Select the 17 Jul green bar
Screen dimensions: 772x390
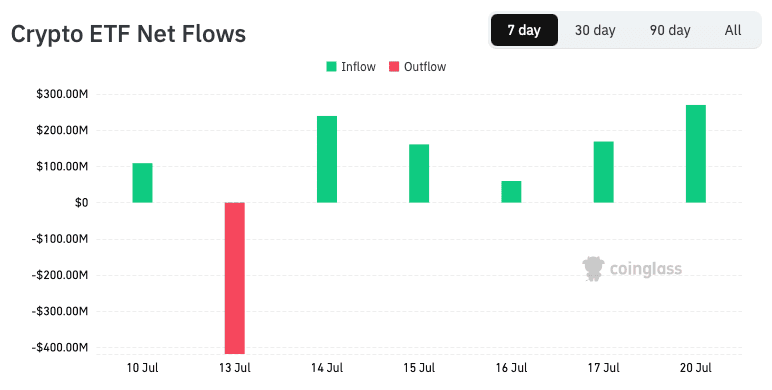coord(604,172)
